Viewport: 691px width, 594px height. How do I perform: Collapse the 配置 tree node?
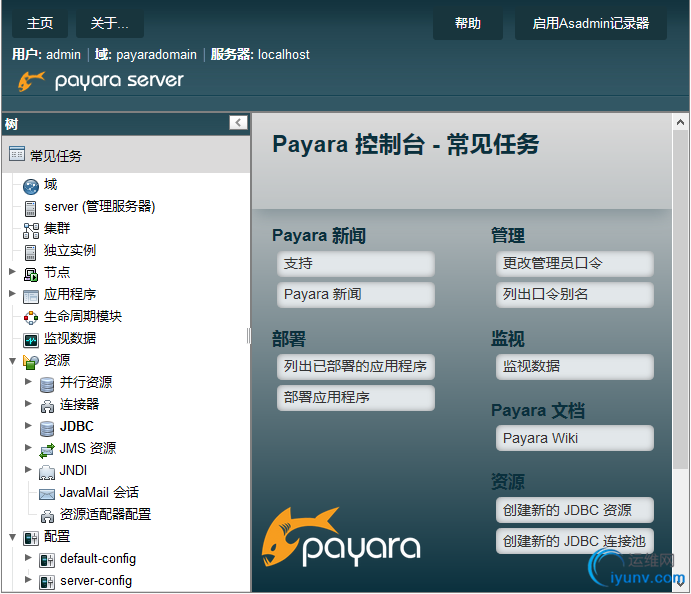[x=12, y=537]
